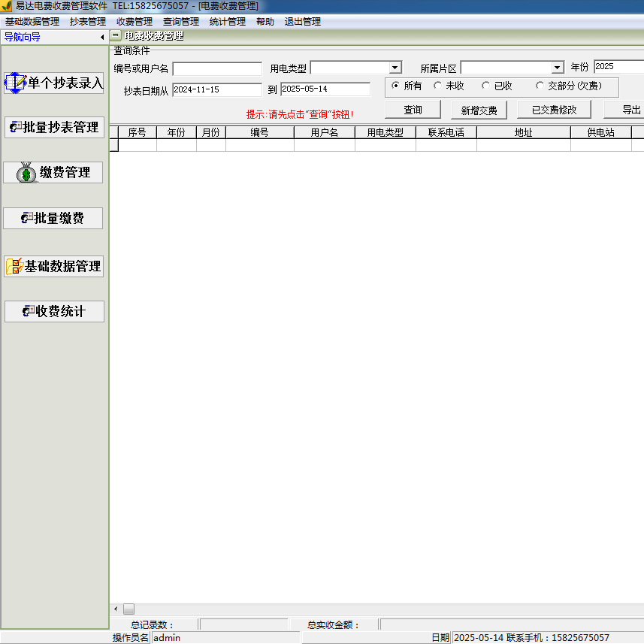Select the 所有 radio button
644x644 pixels.
click(395, 86)
